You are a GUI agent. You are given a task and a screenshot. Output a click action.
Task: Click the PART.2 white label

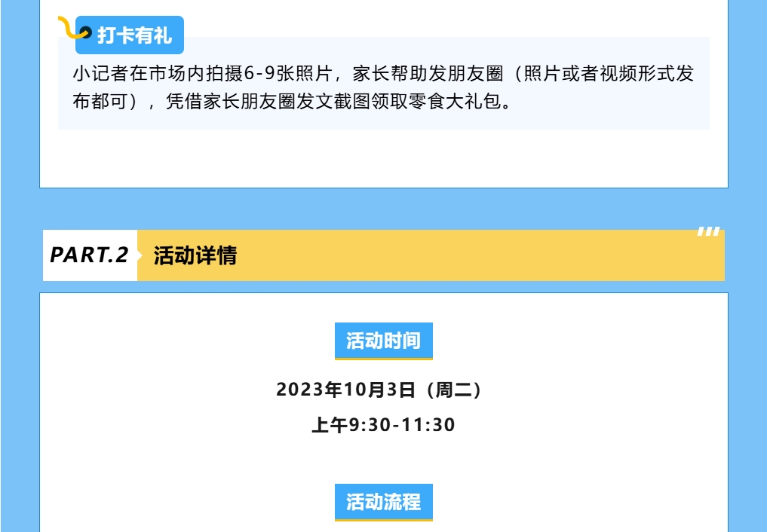90,255
